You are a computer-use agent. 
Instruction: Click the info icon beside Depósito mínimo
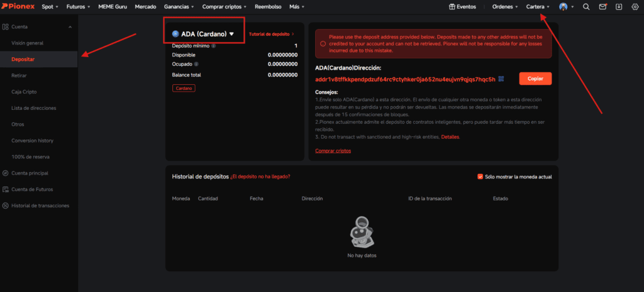tap(214, 46)
